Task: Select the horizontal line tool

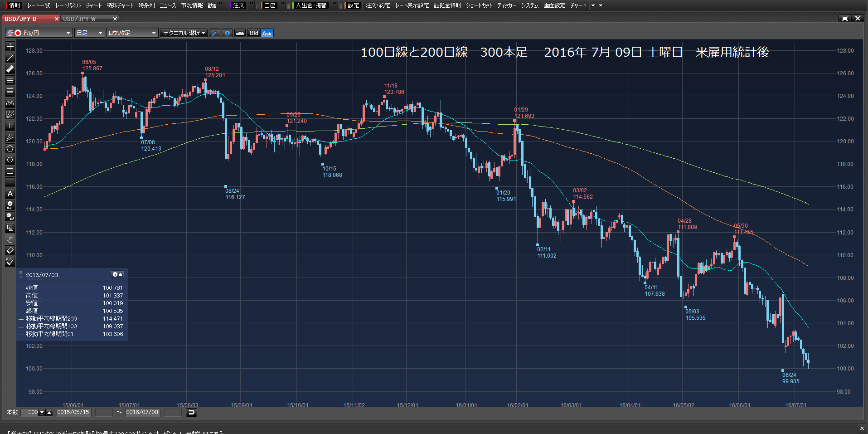Action: click(10, 182)
